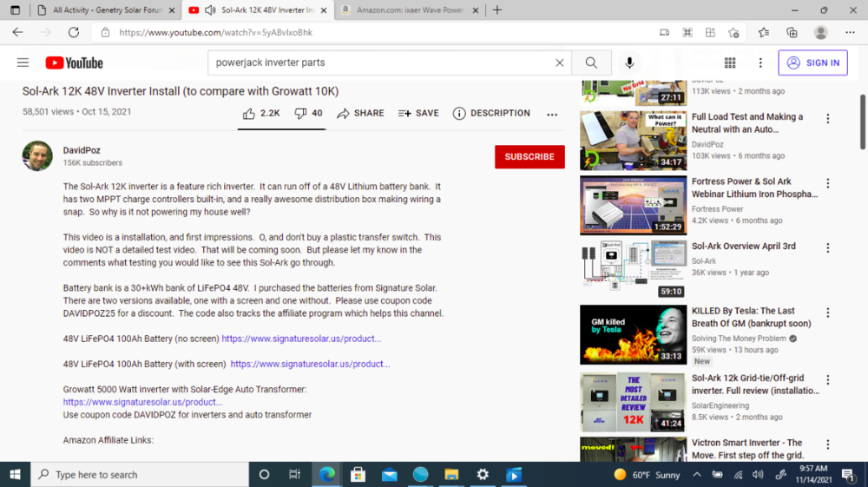Add page to favorites star-plus icon
868x487 pixels.
click(733, 33)
